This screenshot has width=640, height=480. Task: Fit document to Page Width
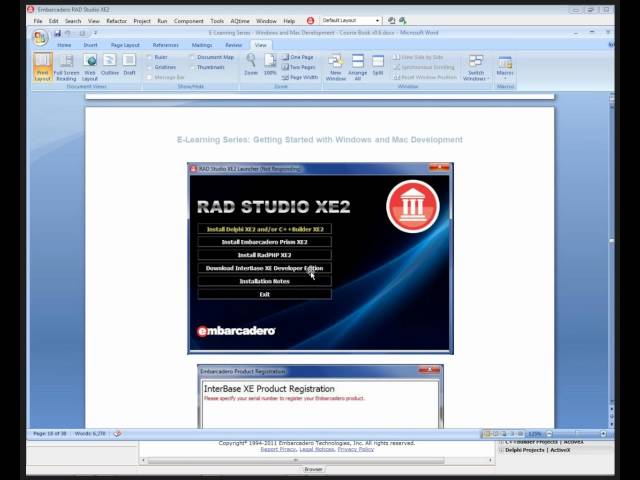(x=300, y=77)
